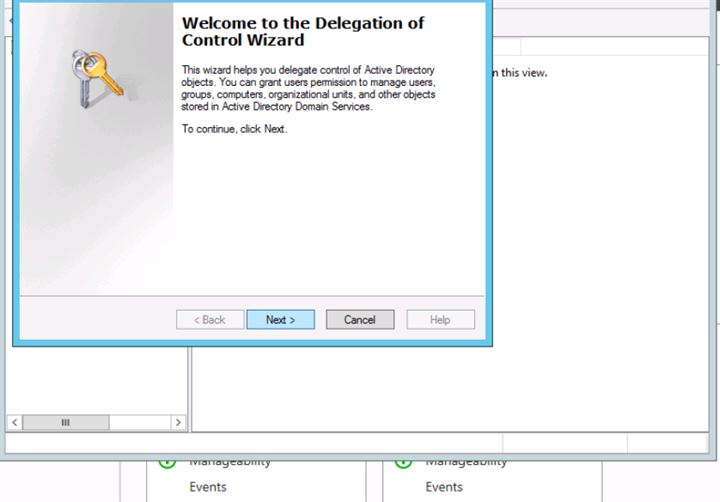This screenshot has height=502, width=720.
Task: Click right arrow of horizontal scrollbar
Action: point(178,422)
